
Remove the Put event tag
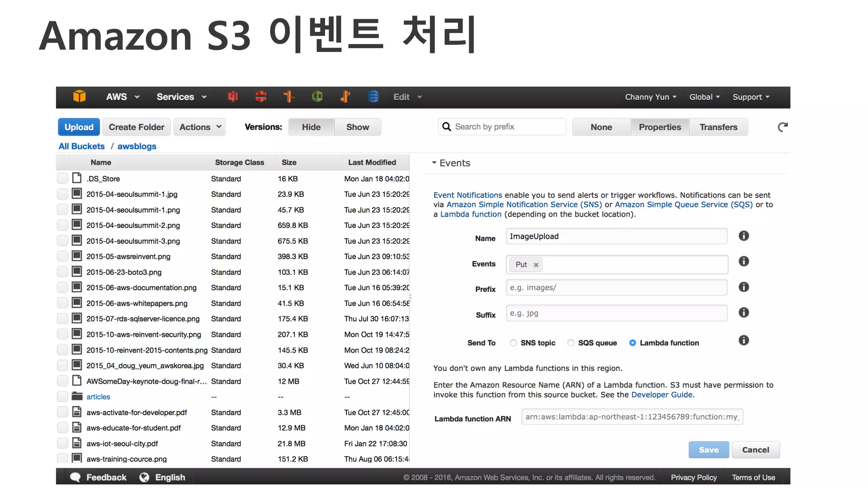coord(536,265)
